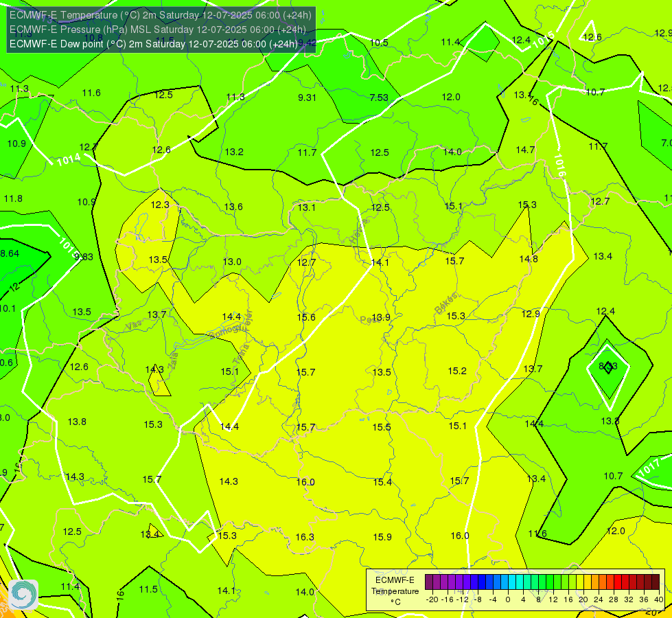Click the 14.7 temperature value
This screenshot has height=618, width=672.
click(525, 150)
